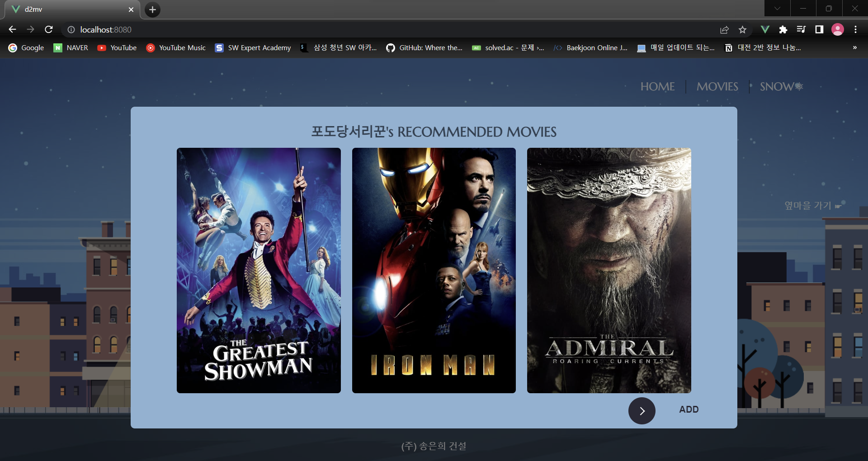Click the share icon in the address bar
Viewport: 868px width, 461px height.
tap(724, 29)
